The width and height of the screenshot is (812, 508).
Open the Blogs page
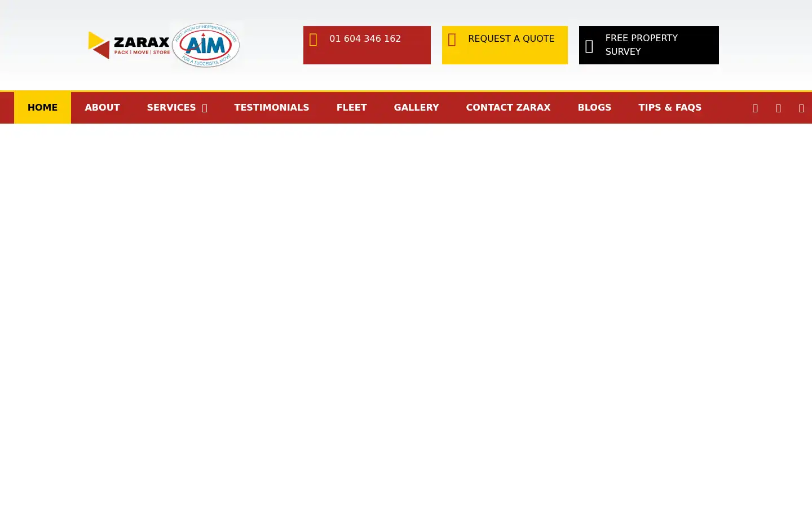[594, 107]
